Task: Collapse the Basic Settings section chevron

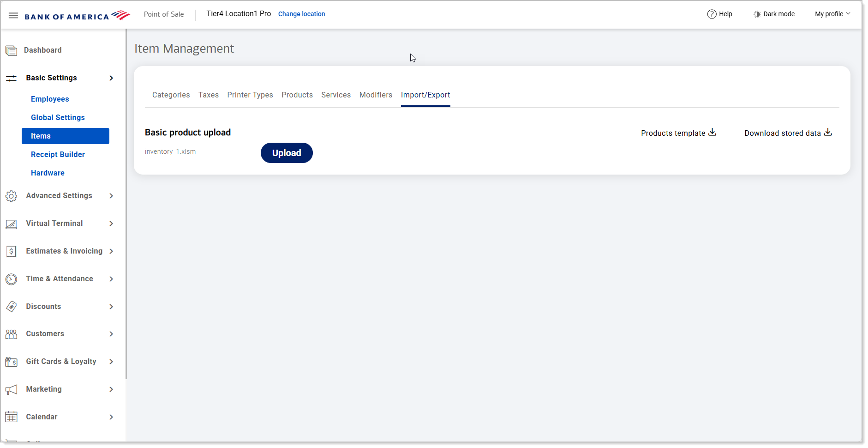Action: pyautogui.click(x=111, y=78)
